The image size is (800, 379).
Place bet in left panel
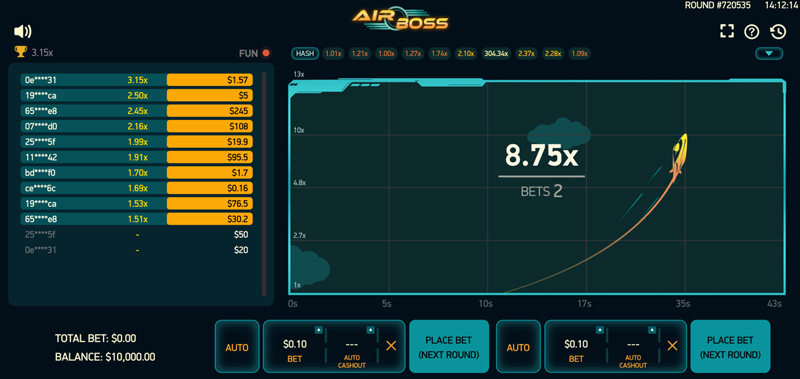[x=448, y=347]
